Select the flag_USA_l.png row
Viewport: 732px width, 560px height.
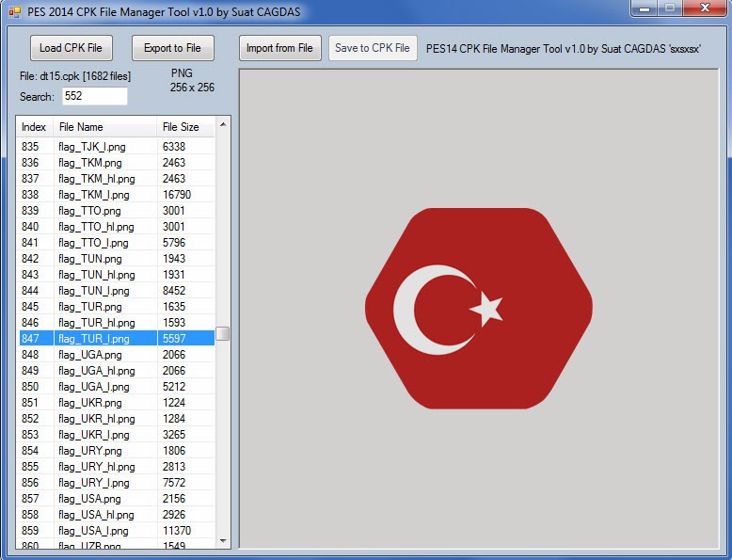pyautogui.click(x=117, y=531)
